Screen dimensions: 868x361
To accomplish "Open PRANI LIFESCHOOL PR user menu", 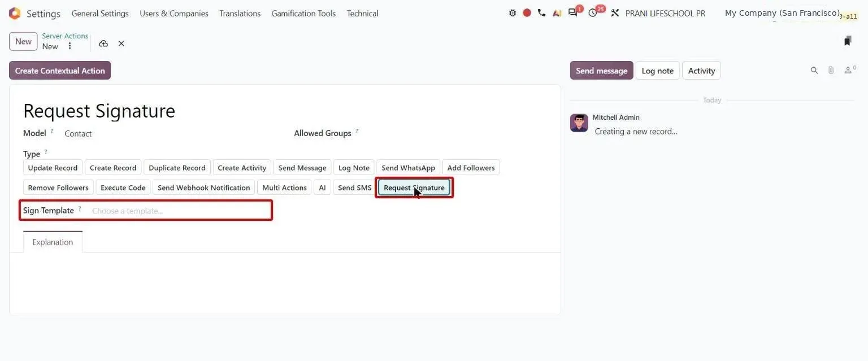I will [x=665, y=13].
